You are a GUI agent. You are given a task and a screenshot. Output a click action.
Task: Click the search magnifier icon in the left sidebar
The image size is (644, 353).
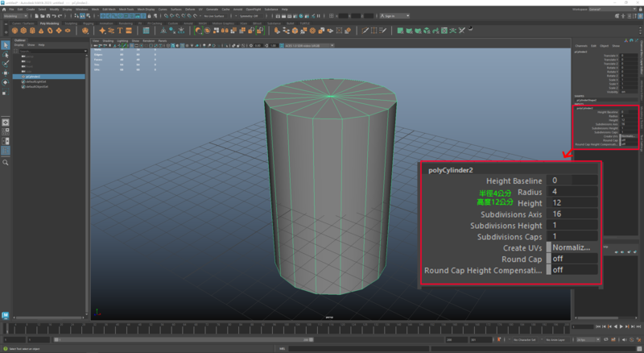[x=6, y=162]
